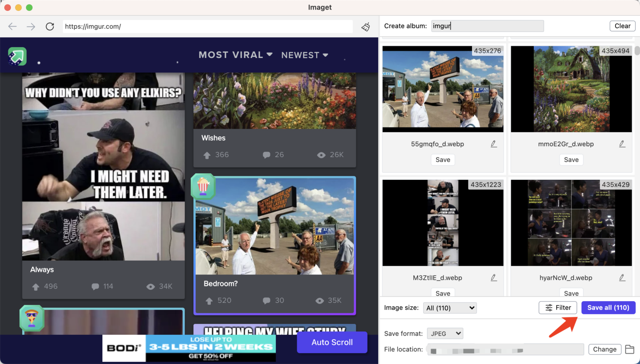Click the Save all (110) button
The height and width of the screenshot is (364, 640).
(x=608, y=307)
